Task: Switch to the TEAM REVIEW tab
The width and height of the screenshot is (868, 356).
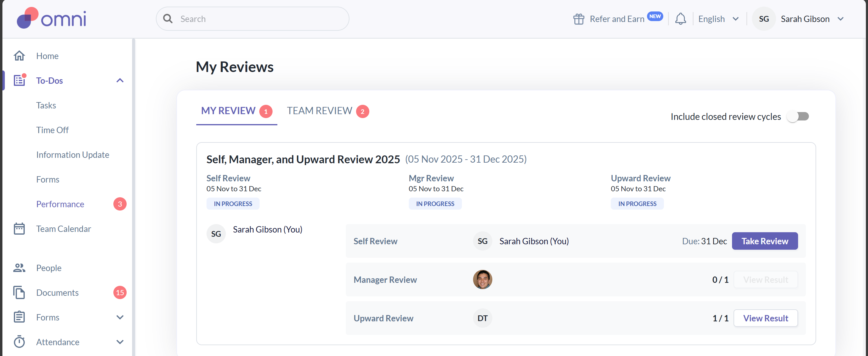Action: click(x=320, y=111)
